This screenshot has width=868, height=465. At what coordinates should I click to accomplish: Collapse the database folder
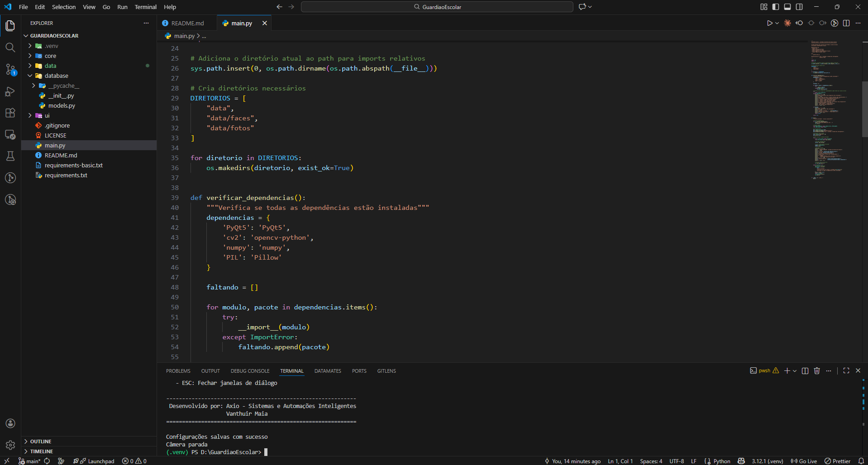[56, 76]
